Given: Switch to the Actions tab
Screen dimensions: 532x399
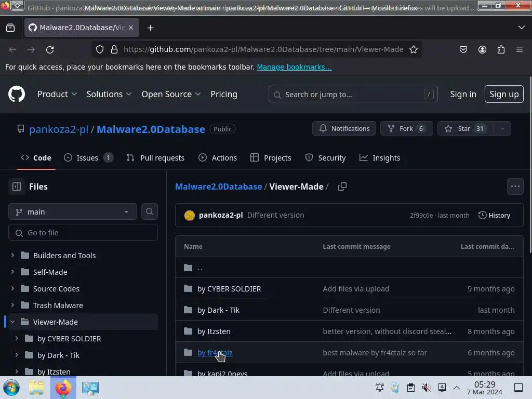Looking at the screenshot, I should [218, 158].
